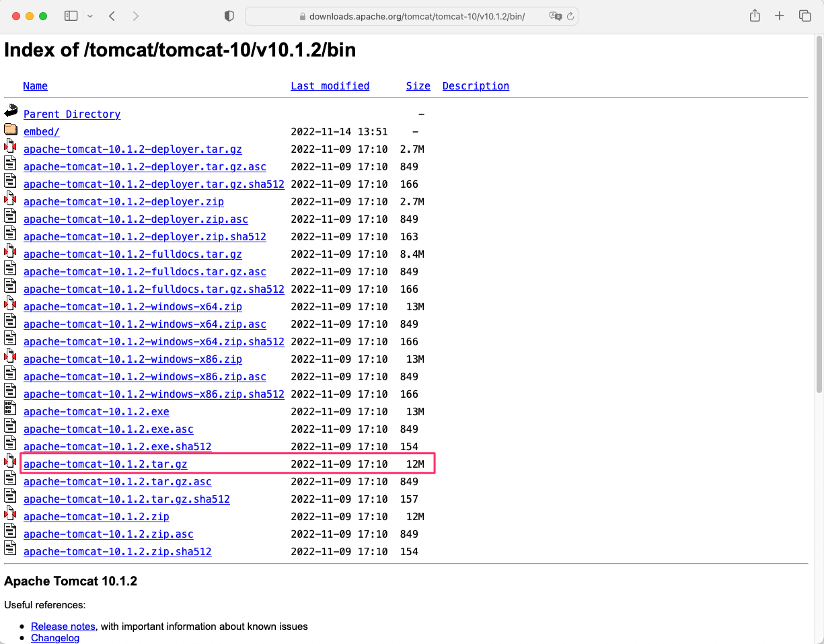This screenshot has width=824, height=644.
Task: Sort listing by Last modified
Action: coord(330,86)
